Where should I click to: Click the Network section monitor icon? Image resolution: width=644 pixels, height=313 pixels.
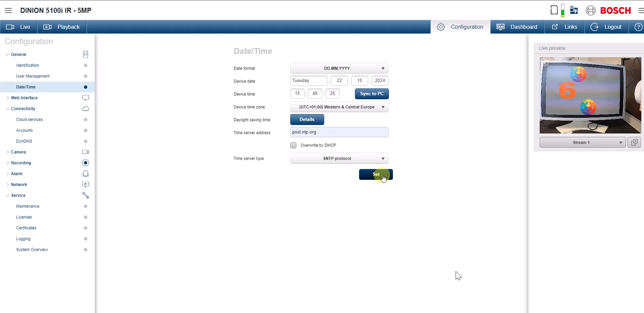[x=85, y=185]
